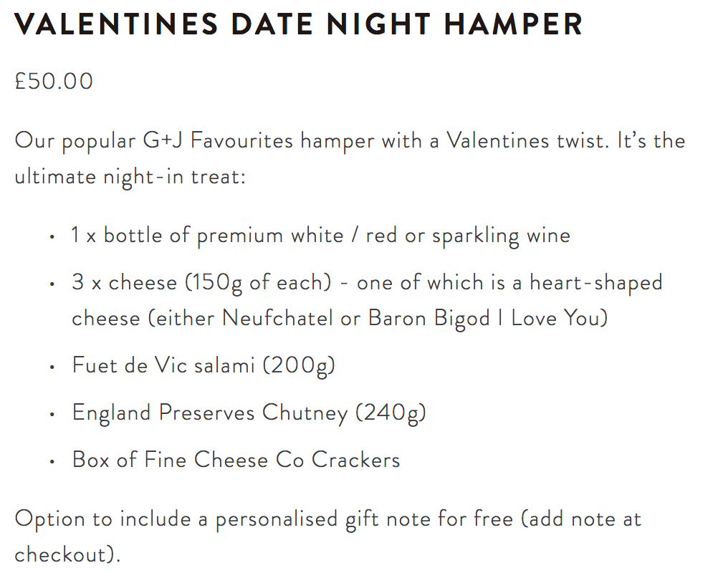Click the word "checkout" in the last line
The image size is (728, 573).
click(x=60, y=554)
